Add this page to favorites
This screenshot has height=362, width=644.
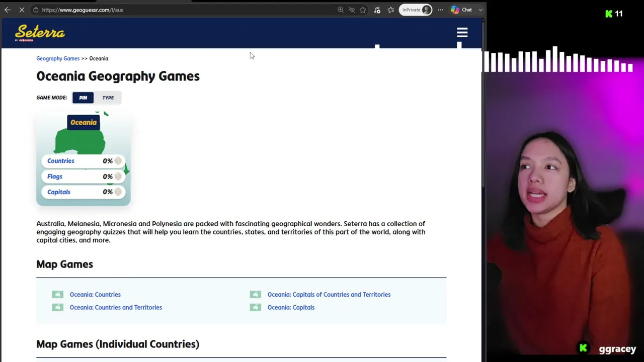(363, 10)
